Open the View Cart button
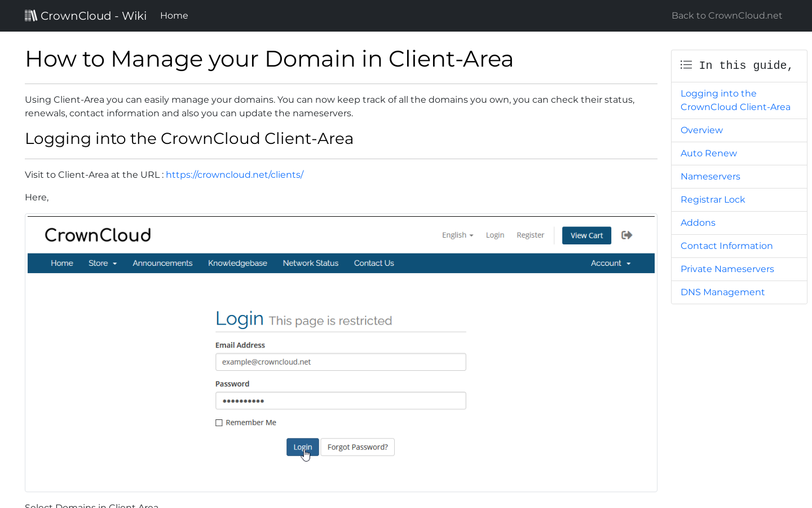This screenshot has width=812, height=508. (586, 235)
